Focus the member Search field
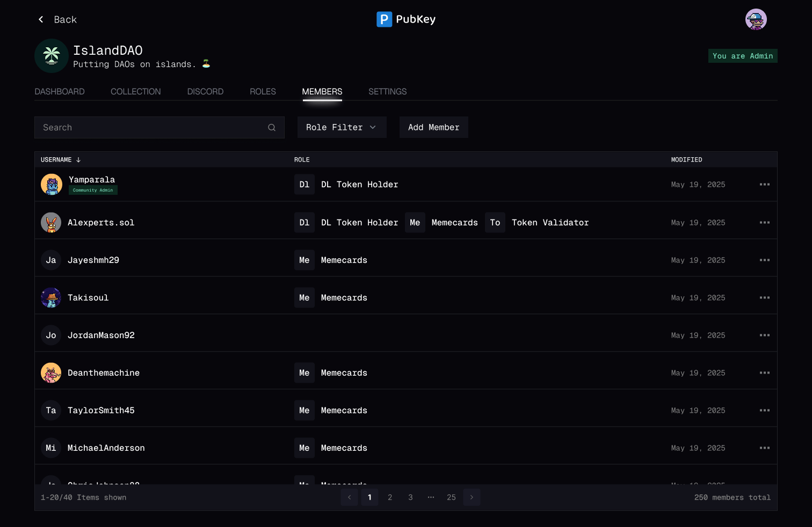Viewport: 812px width, 527px height. (160, 128)
